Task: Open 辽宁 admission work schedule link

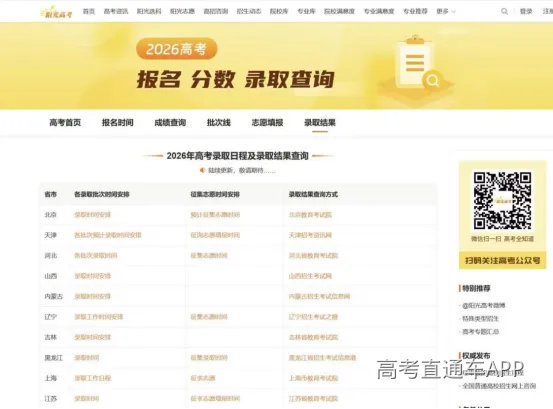Action: [98, 317]
